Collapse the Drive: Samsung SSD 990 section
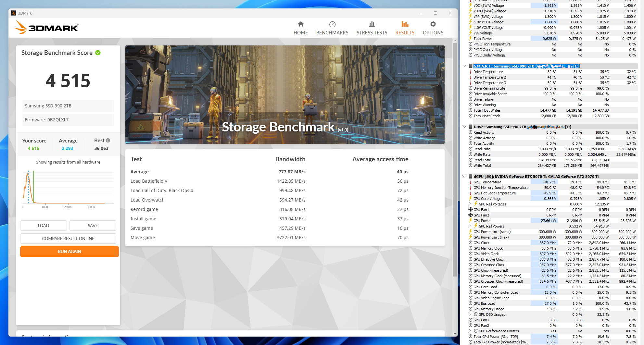Viewport: 644px width, 345px height. pyautogui.click(x=464, y=127)
